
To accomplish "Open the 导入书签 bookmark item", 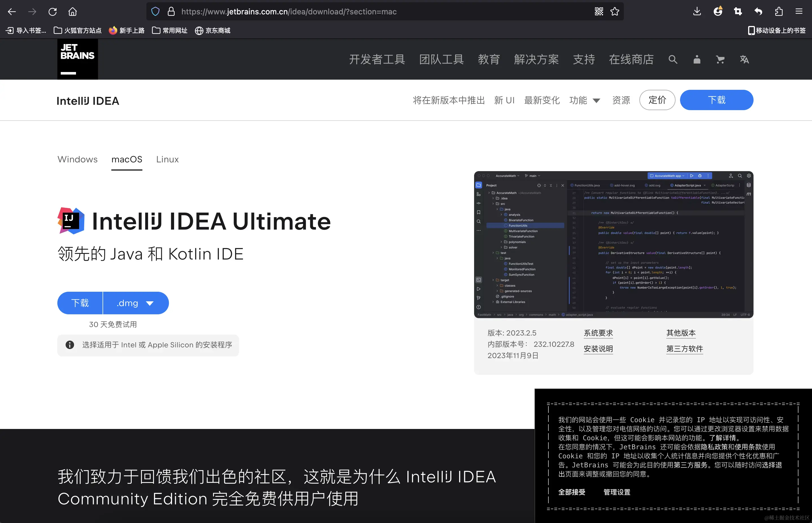I will click(x=26, y=30).
